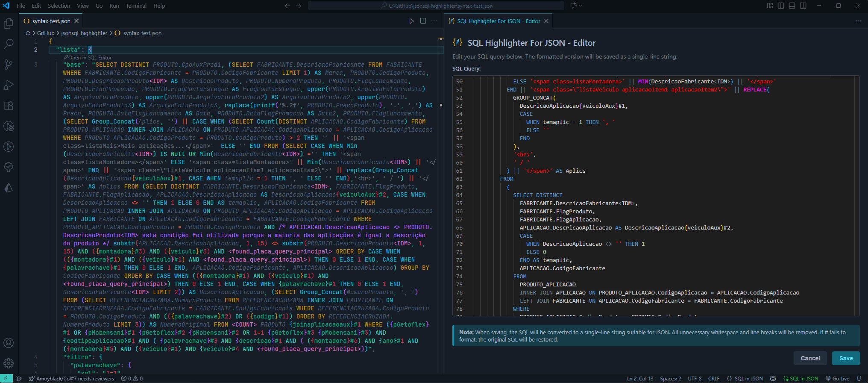The height and width of the screenshot is (383, 868).
Task: Open the Go menu
Action: point(99,6)
